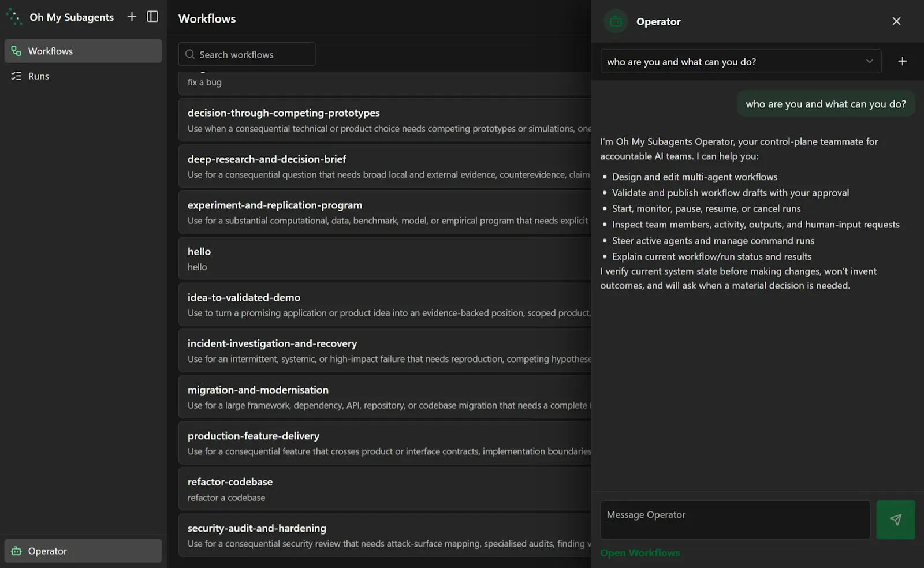Open the Workflows sidebar item
Image resolution: width=924 pixels, height=568 pixels.
click(83, 51)
